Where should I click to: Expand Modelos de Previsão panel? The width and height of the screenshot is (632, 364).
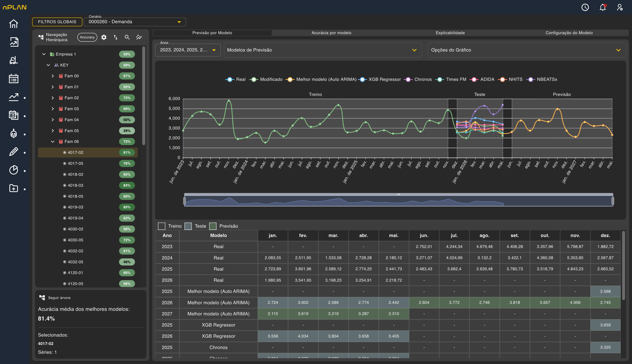point(323,50)
